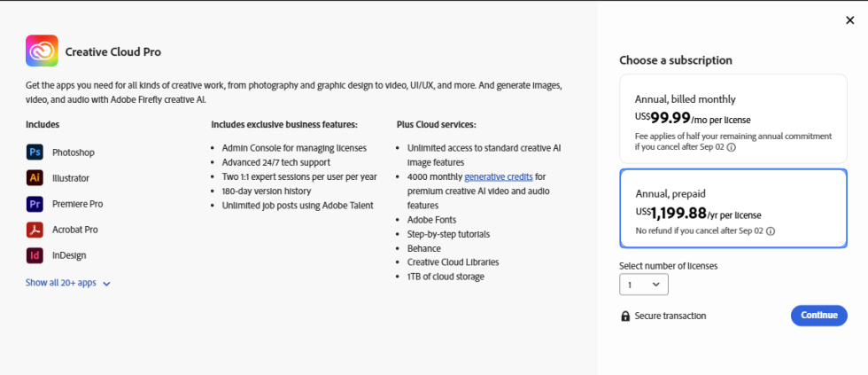Open the generative credits link

[499, 177]
